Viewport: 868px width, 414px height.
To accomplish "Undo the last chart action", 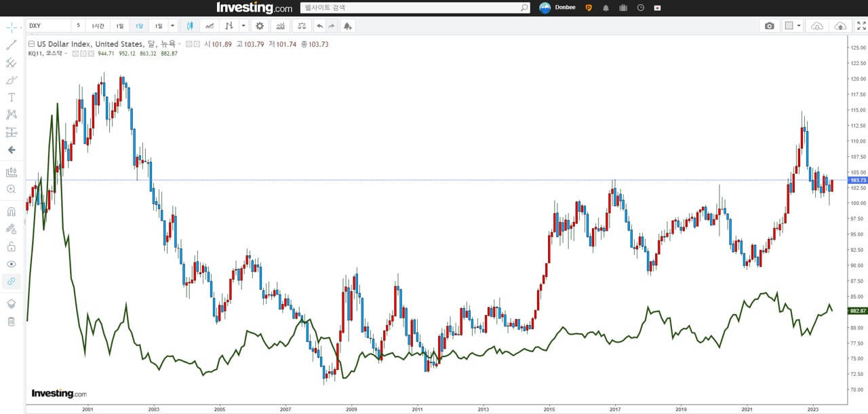I will coord(319,26).
